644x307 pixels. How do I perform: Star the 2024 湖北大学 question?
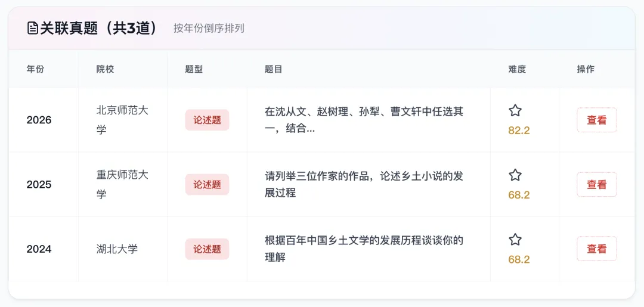tap(515, 239)
